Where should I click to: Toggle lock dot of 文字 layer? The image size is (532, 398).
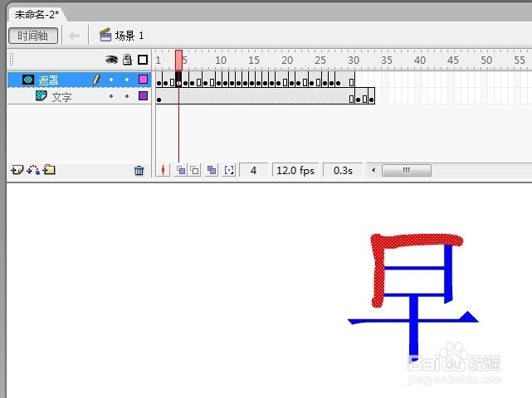pos(127,96)
